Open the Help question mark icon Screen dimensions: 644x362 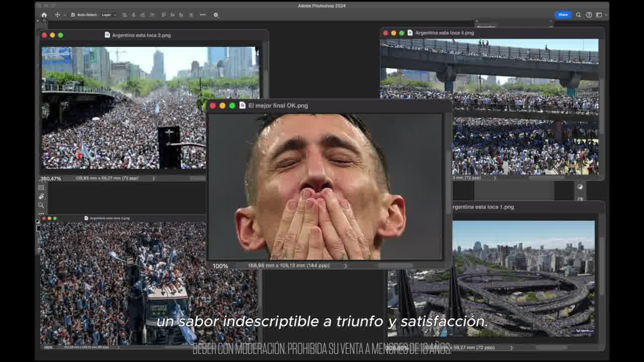[589, 15]
